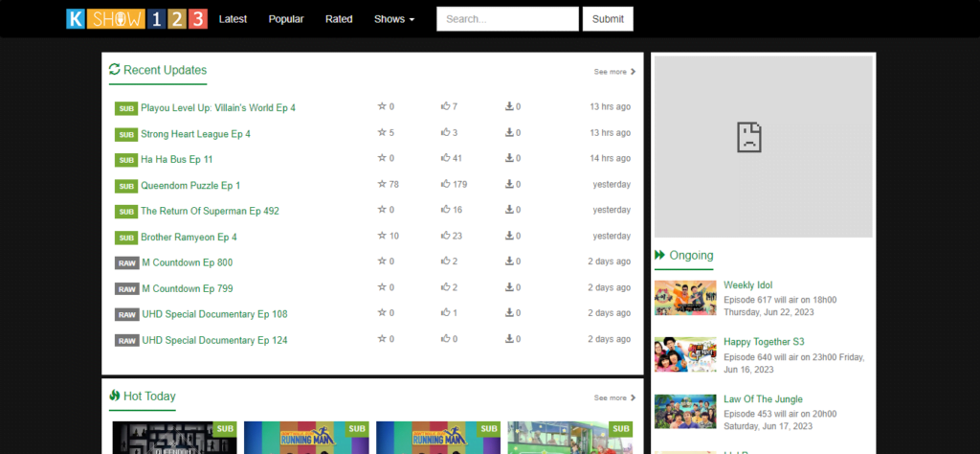The width and height of the screenshot is (980, 454).
Task: Open the Popular page
Action: (x=286, y=19)
